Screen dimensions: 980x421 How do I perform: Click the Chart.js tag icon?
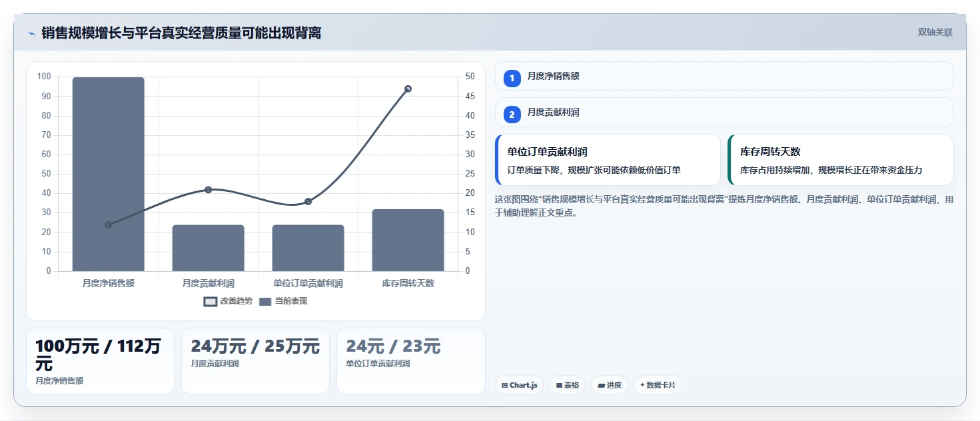tap(504, 385)
